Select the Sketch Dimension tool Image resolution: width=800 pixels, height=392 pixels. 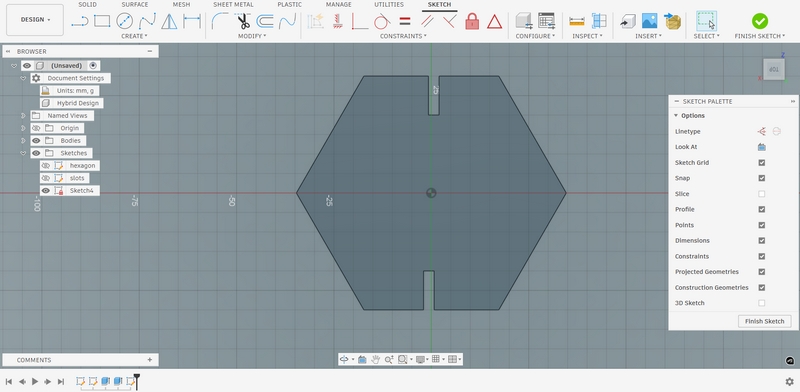192,21
